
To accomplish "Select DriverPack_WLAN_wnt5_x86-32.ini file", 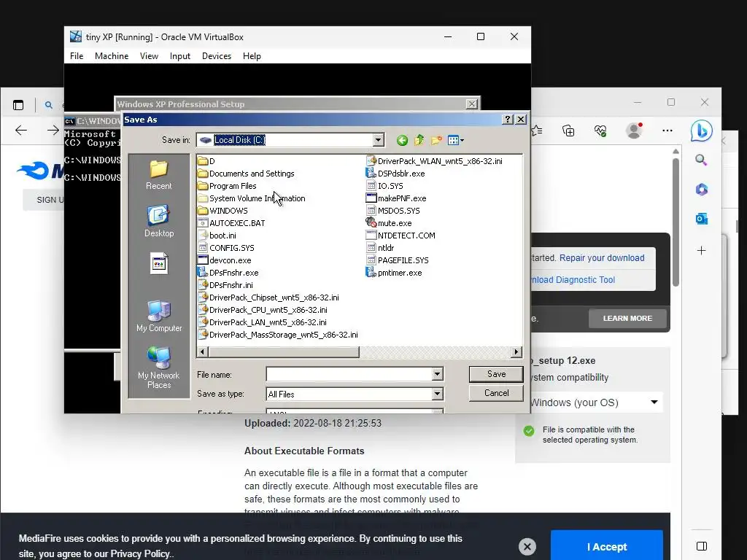I will tap(435, 161).
